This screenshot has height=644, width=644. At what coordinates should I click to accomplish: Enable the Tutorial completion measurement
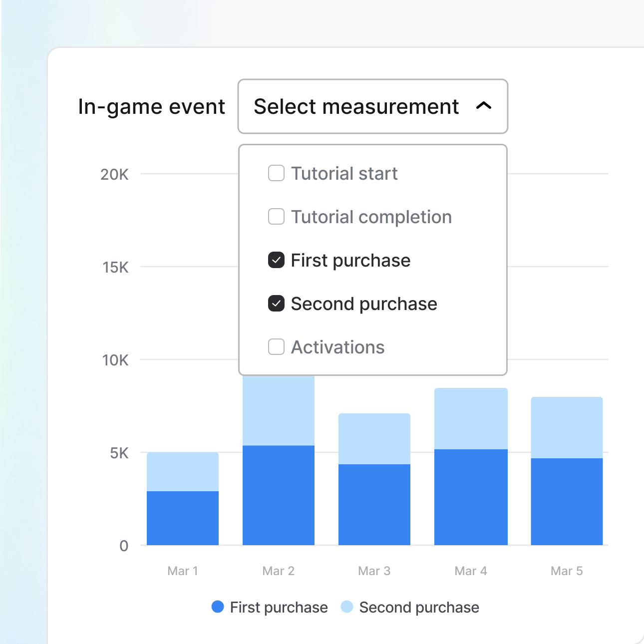click(276, 217)
